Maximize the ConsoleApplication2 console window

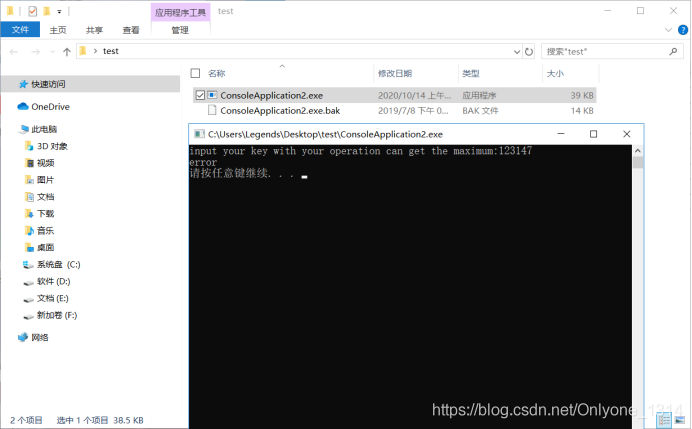[594, 134]
